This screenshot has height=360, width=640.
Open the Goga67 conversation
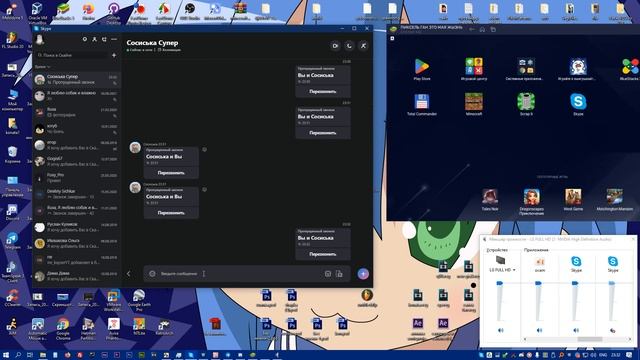click(76, 161)
